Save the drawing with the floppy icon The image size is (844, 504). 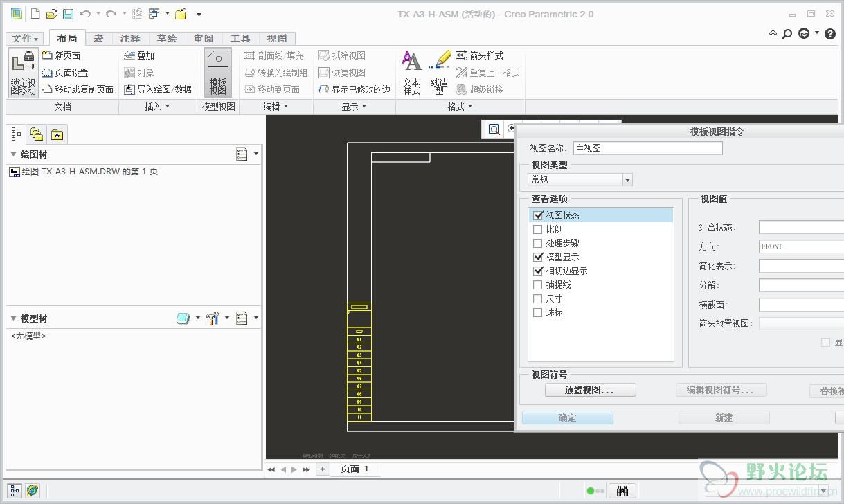click(68, 13)
